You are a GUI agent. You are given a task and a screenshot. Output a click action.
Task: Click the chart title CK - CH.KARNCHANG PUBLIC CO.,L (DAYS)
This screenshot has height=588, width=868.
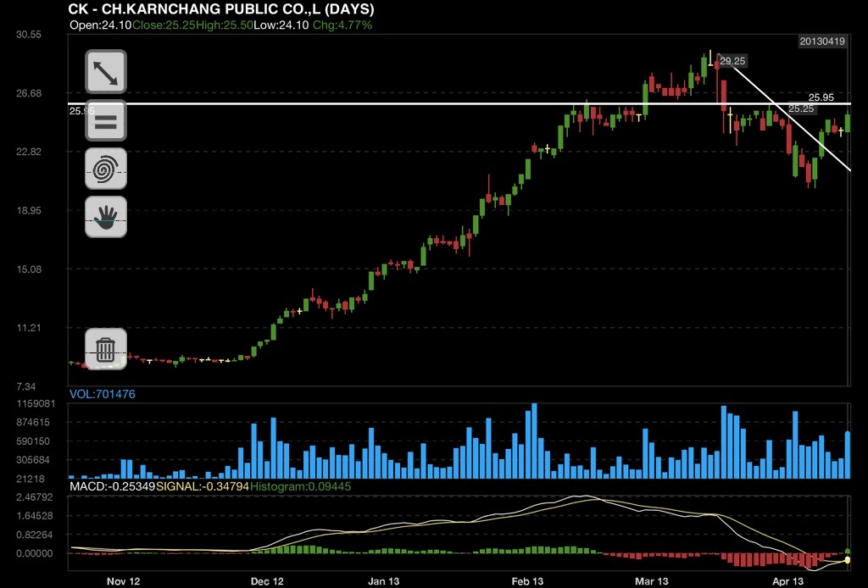click(x=221, y=8)
